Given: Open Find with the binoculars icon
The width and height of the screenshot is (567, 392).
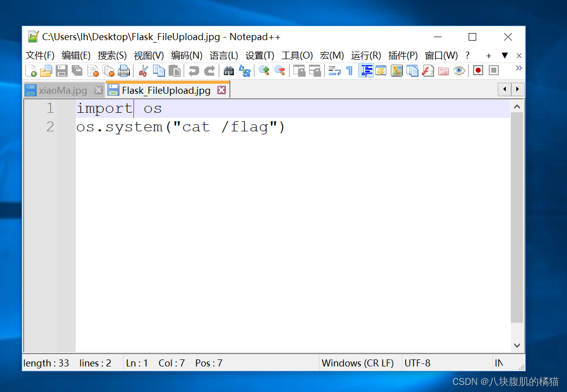Looking at the screenshot, I should coord(228,71).
